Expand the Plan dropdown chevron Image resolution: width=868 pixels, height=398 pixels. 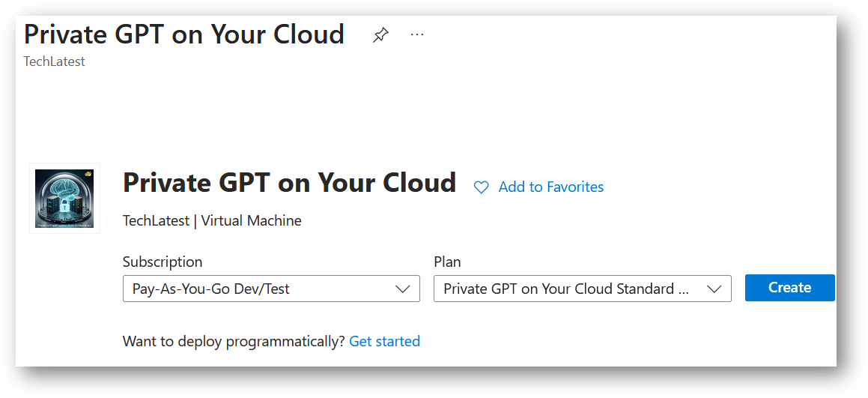pyautogui.click(x=714, y=289)
